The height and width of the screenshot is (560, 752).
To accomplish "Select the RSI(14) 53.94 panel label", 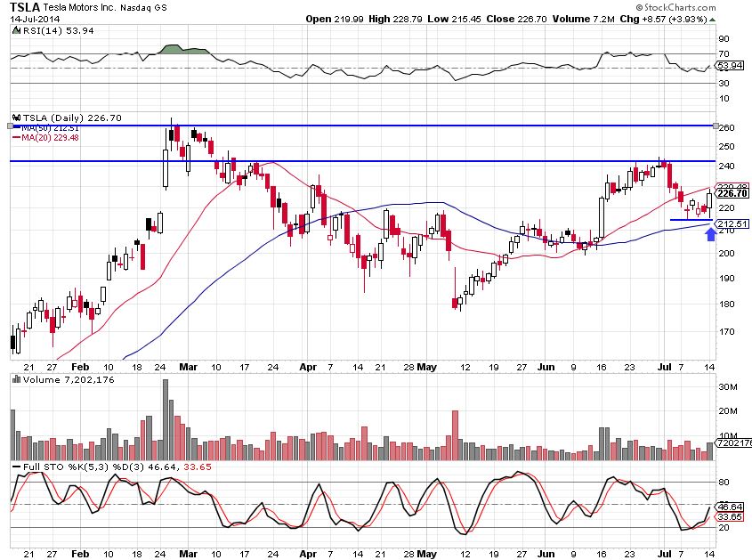I will tap(58, 30).
